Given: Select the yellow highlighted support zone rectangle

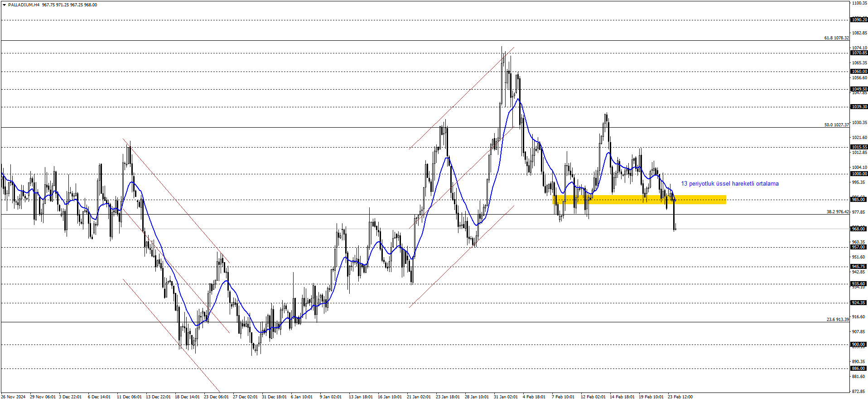Looking at the screenshot, I should pos(639,200).
